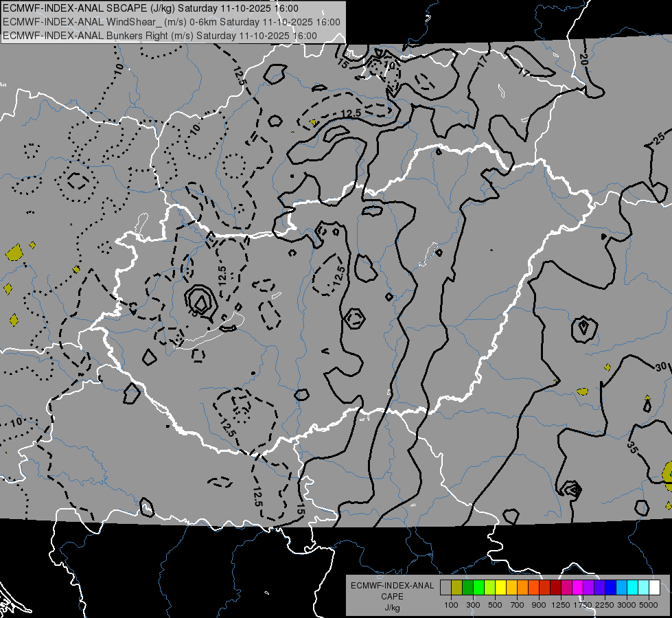Click the contour label 20

point(583,60)
